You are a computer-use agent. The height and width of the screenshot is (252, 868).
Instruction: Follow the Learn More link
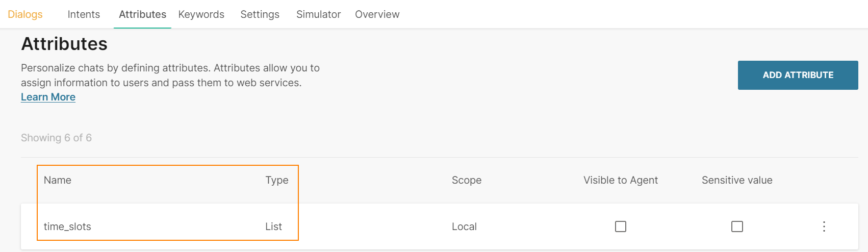pos(48,97)
